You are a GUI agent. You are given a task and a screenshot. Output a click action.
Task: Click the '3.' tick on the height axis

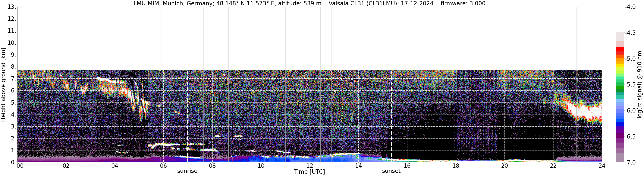tap(13, 126)
